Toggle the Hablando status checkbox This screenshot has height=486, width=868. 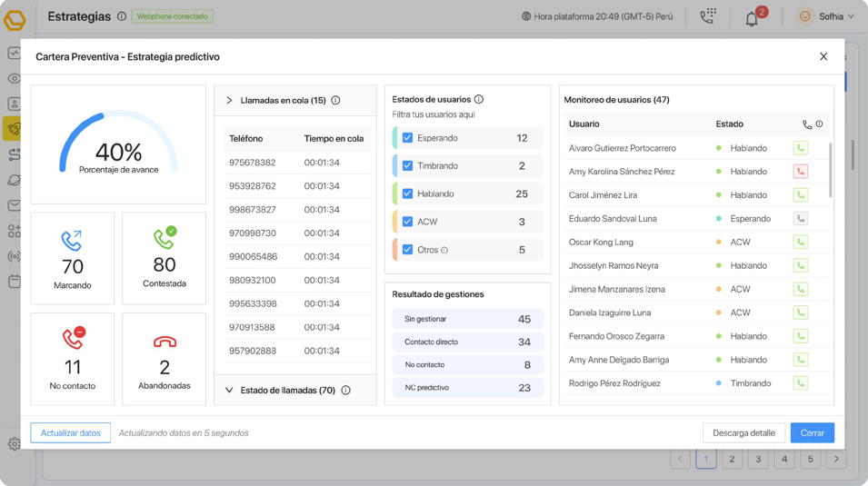pyautogui.click(x=407, y=193)
